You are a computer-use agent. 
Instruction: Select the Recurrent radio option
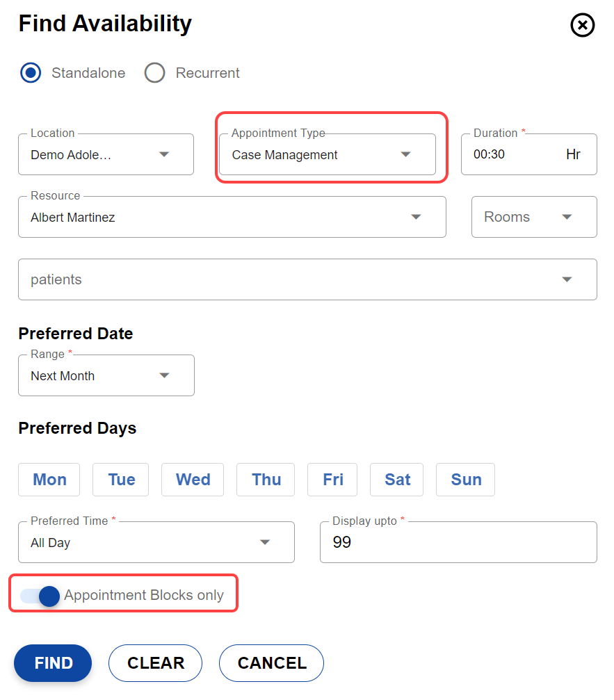click(x=154, y=73)
